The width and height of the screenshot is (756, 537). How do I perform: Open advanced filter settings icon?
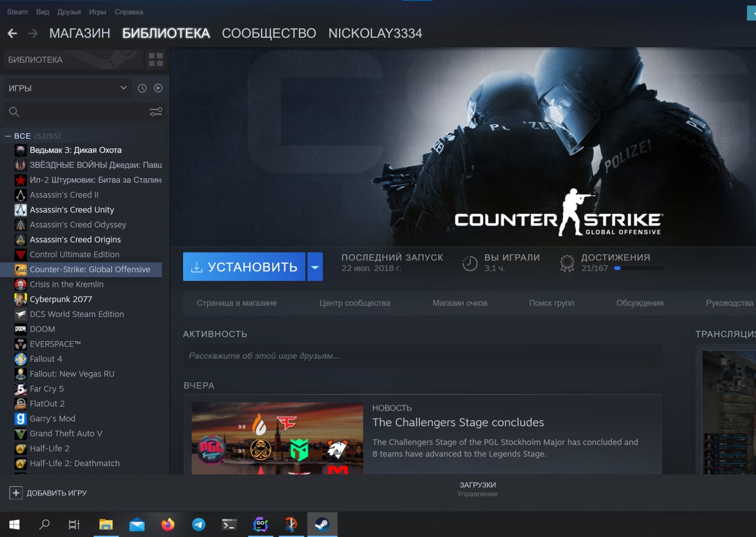tap(156, 112)
